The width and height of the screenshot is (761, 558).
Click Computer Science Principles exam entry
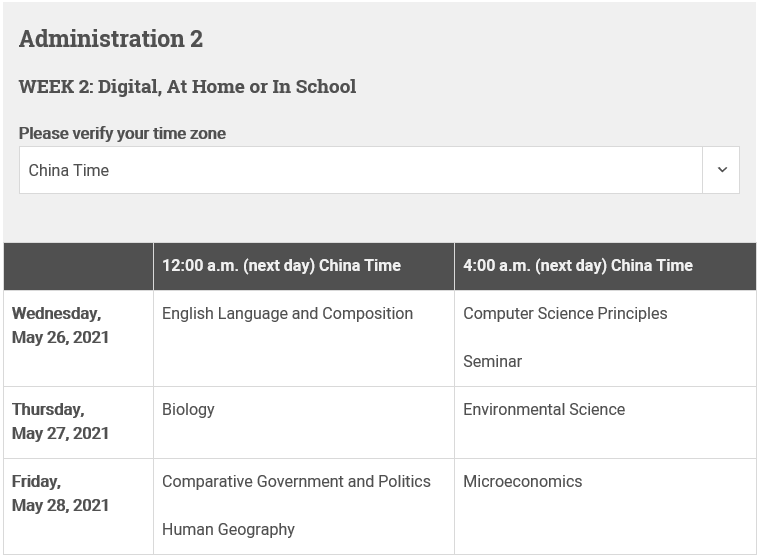click(x=565, y=313)
